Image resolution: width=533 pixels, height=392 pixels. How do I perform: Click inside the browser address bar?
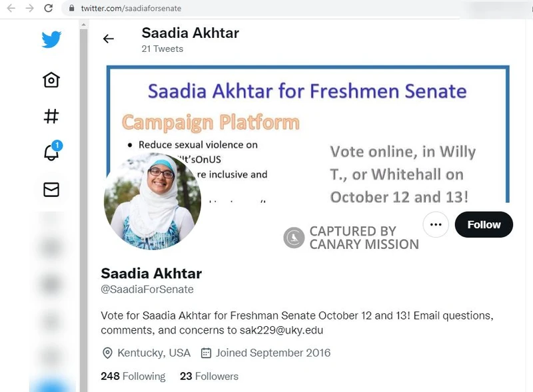[x=200, y=10]
